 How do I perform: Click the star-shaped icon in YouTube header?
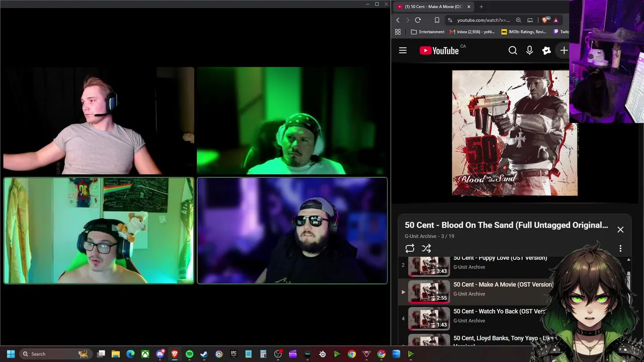(546, 50)
